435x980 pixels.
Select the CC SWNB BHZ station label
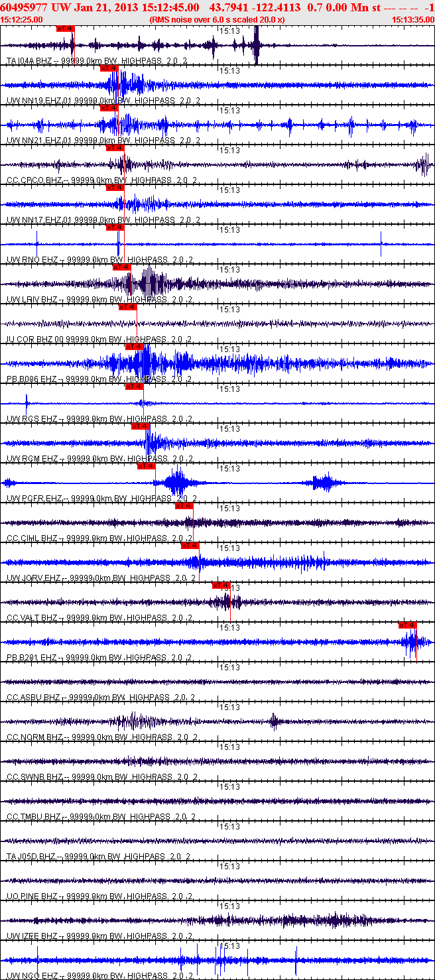point(101,777)
